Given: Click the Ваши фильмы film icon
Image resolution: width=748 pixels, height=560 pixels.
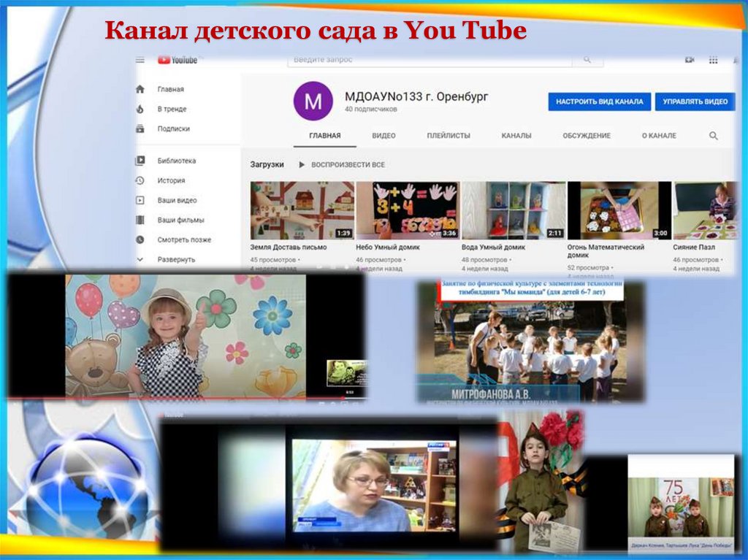Looking at the screenshot, I should coord(140,220).
